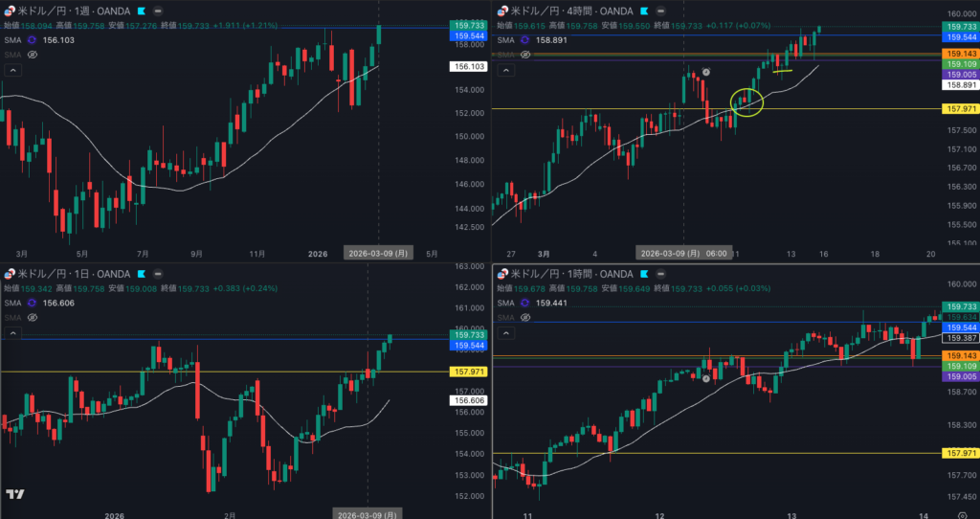The width and height of the screenshot is (980, 519).
Task: Click the TradingView logo in daily chart
Action: tap(14, 494)
